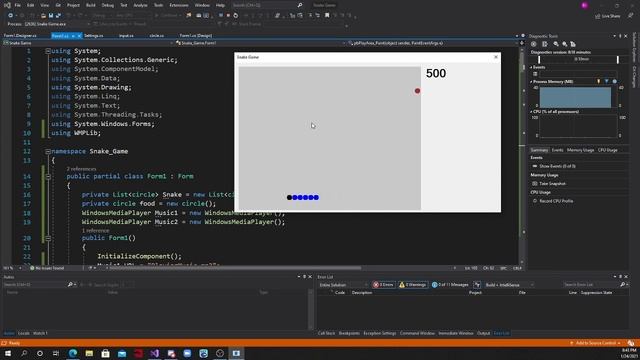The height and width of the screenshot is (360, 640).
Task: Click the bookmark icon in the toolbar
Action: [x=327, y=16]
